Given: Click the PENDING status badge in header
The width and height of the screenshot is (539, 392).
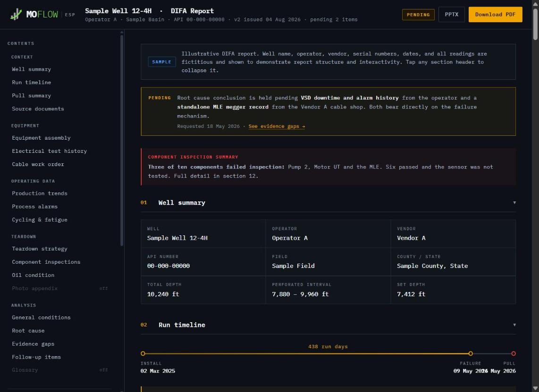Looking at the screenshot, I should (x=418, y=15).
